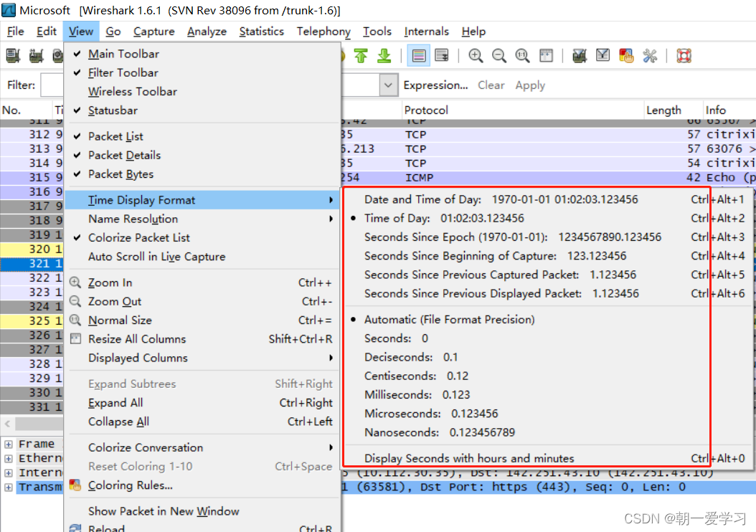Click the go to last packet icon
Screen dimensions: 756x532
(384, 56)
